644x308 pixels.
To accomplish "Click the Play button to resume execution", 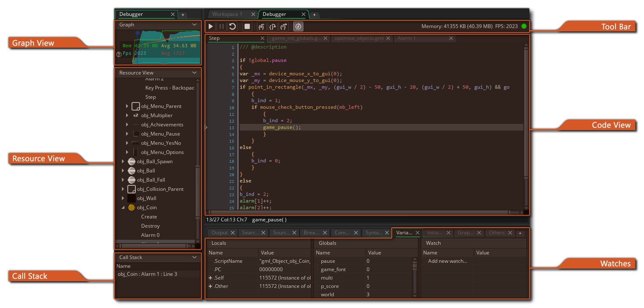I will 211,26.
